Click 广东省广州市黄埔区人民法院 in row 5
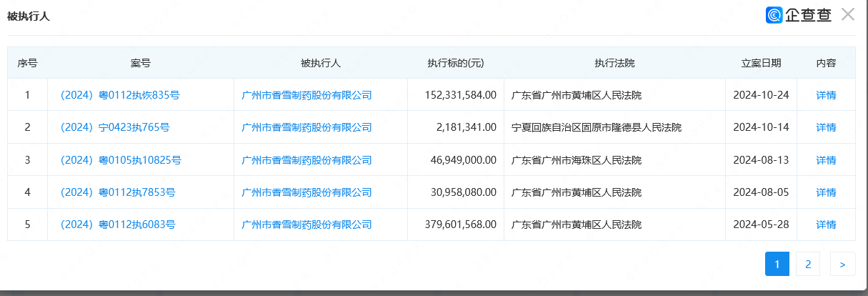 click(x=577, y=225)
